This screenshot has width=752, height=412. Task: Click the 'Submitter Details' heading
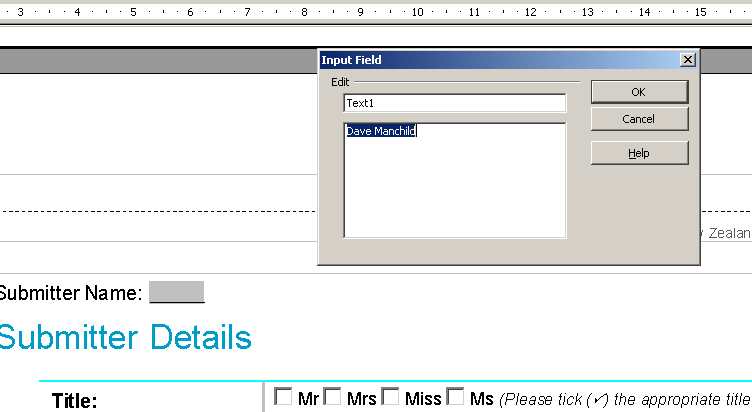coord(124,338)
